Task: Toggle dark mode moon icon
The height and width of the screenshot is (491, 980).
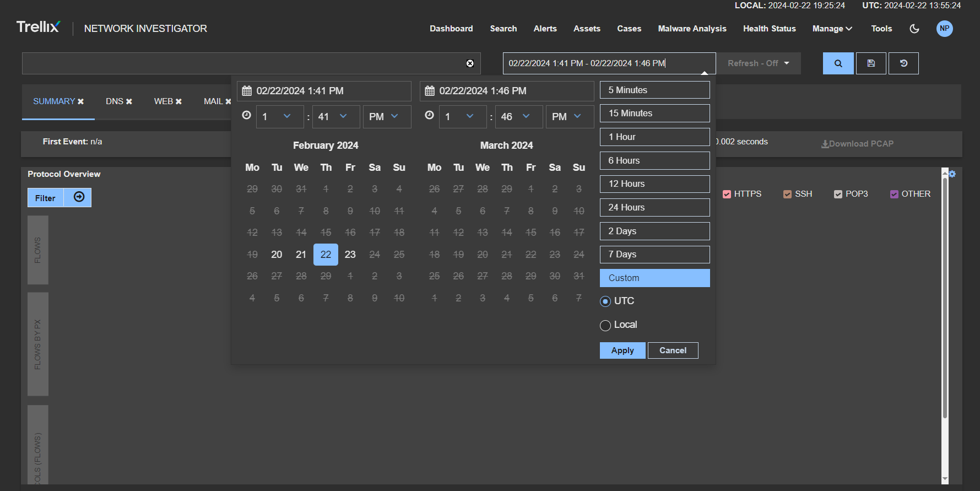Action: click(x=914, y=29)
